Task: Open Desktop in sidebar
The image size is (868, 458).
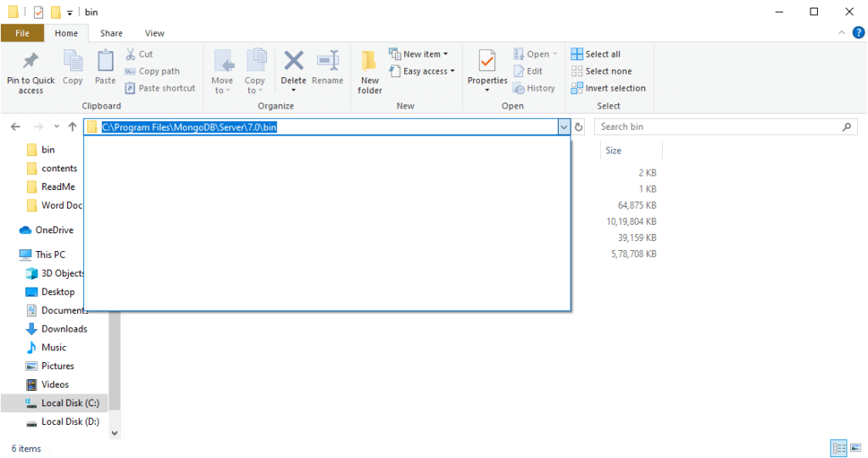Action: click(50, 292)
